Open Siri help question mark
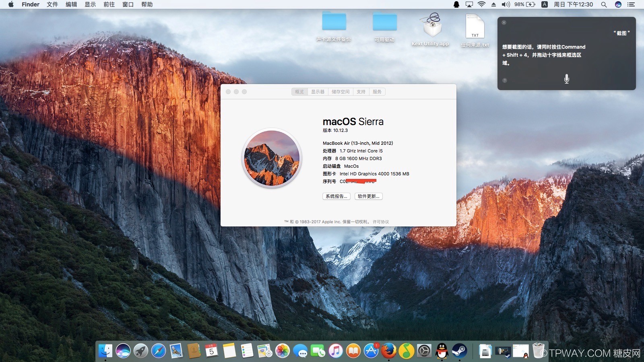Image resolution: width=644 pixels, height=362 pixels. pos(505,80)
